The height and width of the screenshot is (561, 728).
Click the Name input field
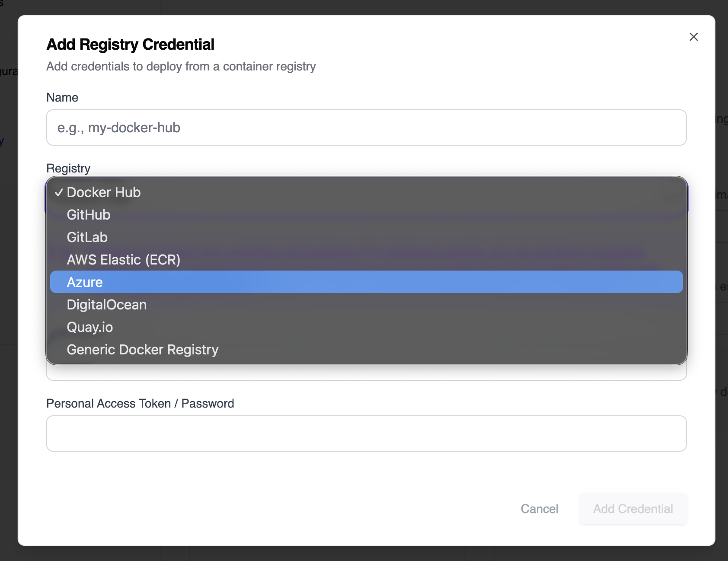click(366, 127)
